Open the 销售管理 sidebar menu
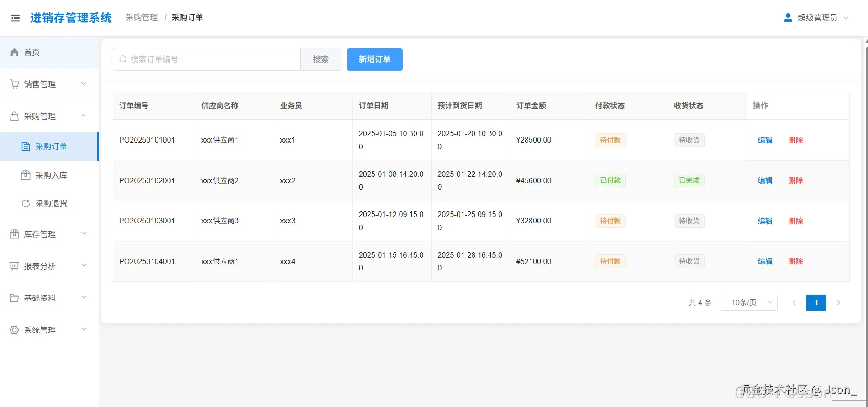 click(x=49, y=84)
